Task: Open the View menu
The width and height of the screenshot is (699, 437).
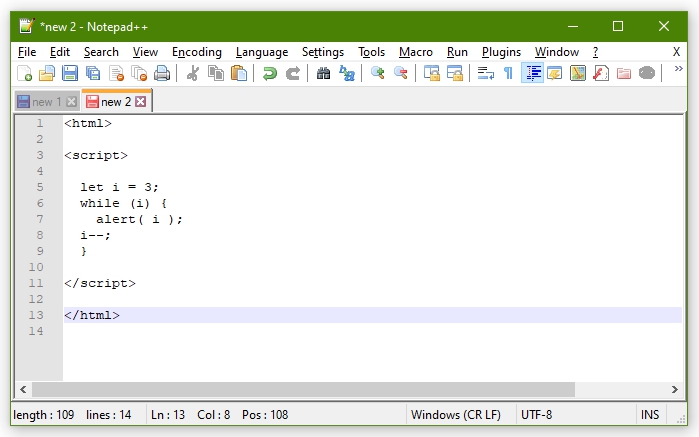Action: point(145,52)
